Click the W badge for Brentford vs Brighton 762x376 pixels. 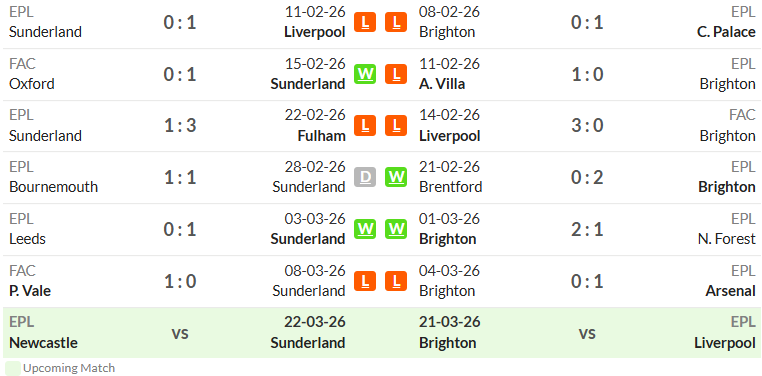point(396,177)
